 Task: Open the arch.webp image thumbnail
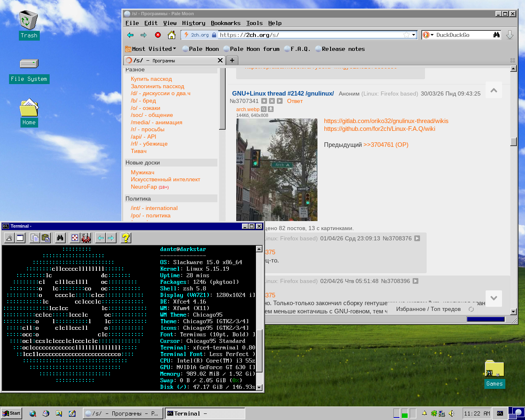(277, 170)
